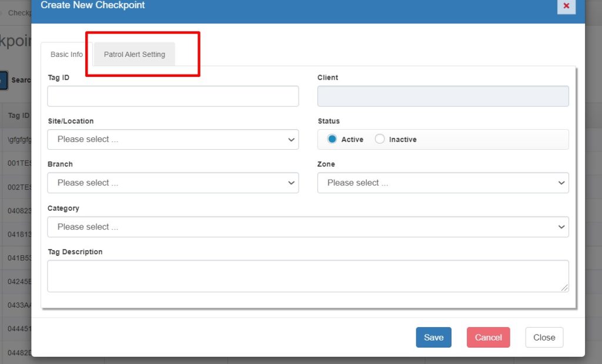
Task: Click the background Search button
Action: (21, 80)
